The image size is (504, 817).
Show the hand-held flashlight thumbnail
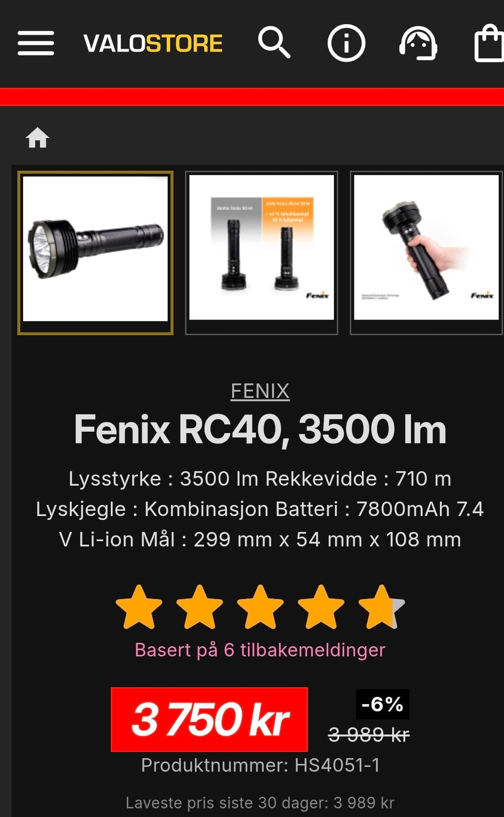point(426,253)
